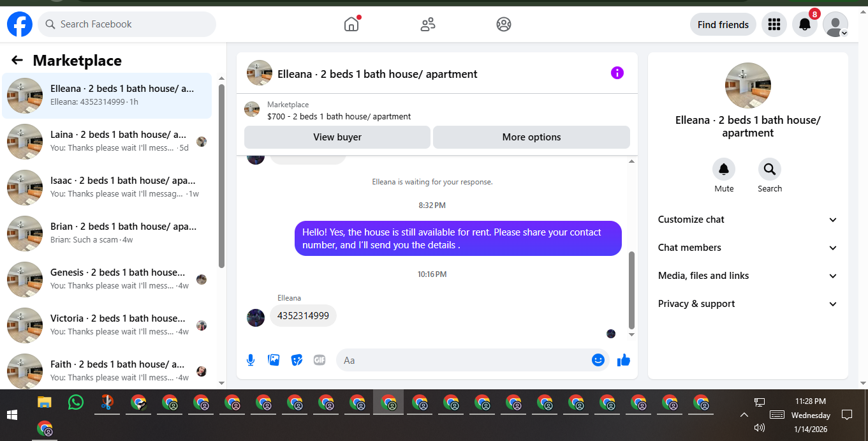868x441 pixels.
Task: Open the Friends icon in top navigation
Action: tap(428, 24)
